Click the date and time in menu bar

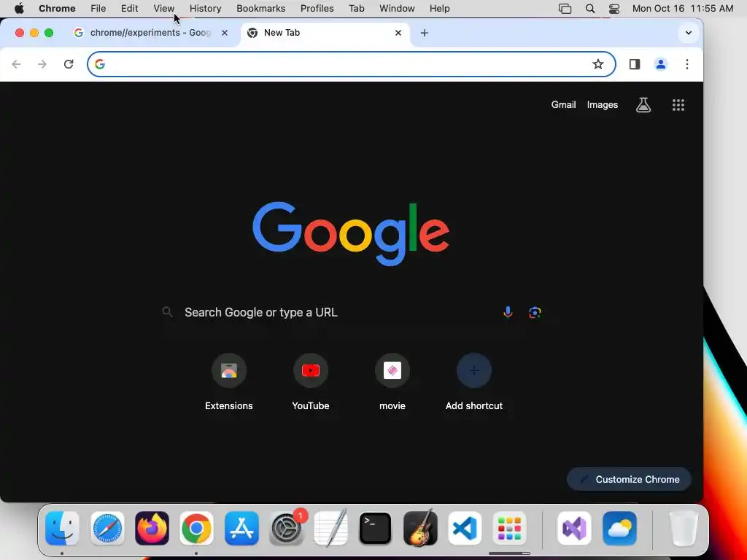tap(683, 9)
